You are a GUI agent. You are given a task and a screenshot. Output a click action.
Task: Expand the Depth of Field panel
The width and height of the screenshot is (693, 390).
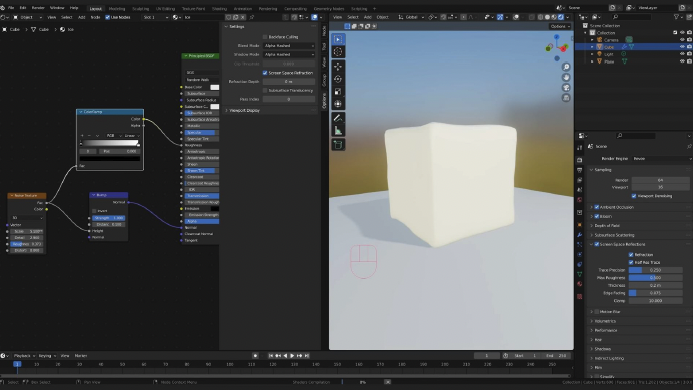607,226
